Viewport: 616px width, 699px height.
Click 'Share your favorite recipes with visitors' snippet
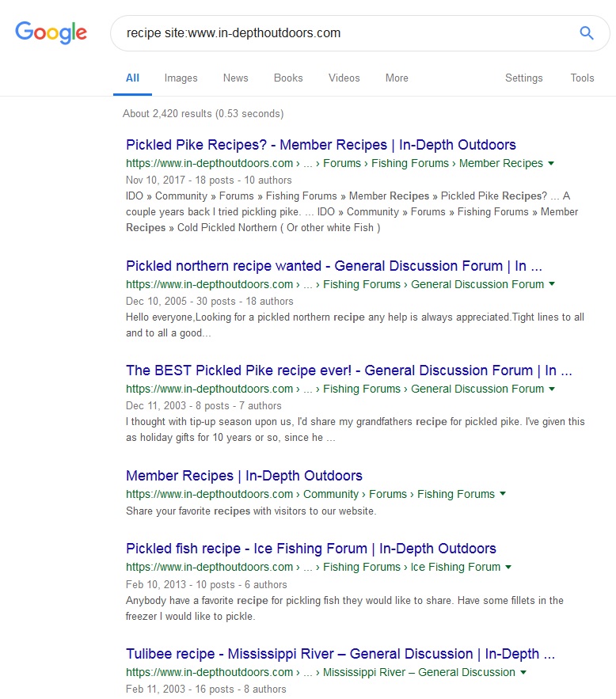click(x=251, y=511)
